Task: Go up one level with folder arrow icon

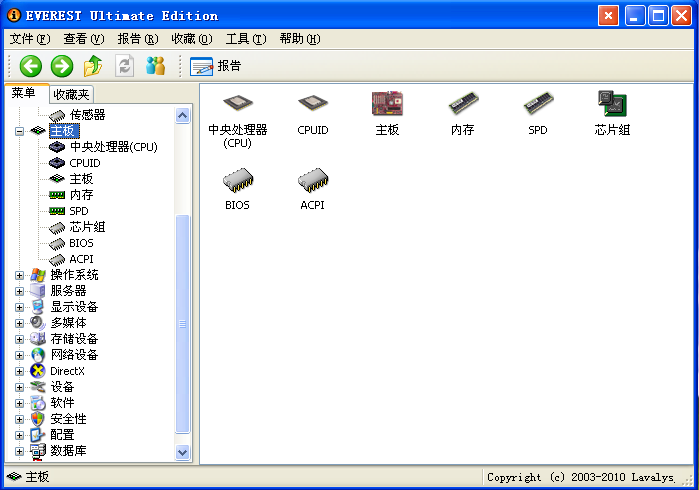Action: [x=93, y=66]
